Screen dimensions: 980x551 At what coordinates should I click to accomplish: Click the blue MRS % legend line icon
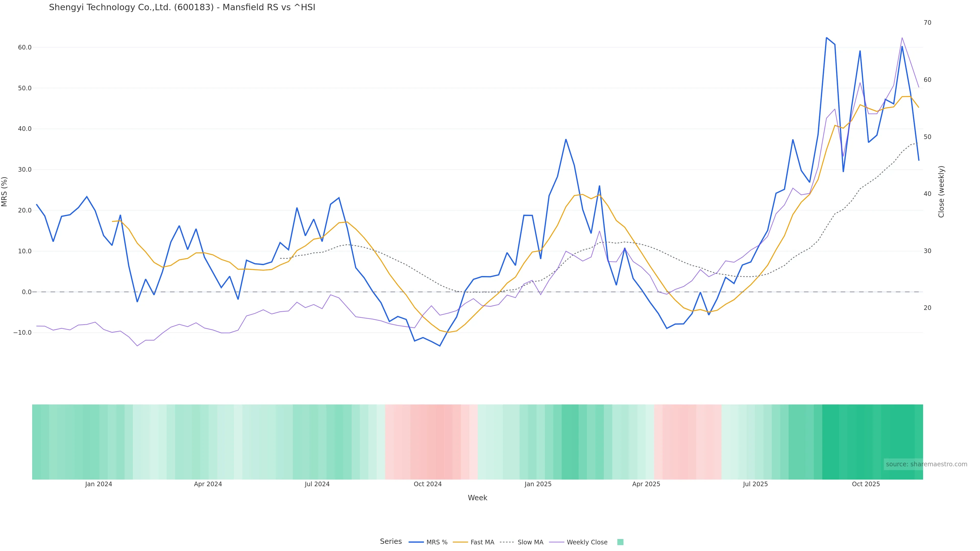416,542
